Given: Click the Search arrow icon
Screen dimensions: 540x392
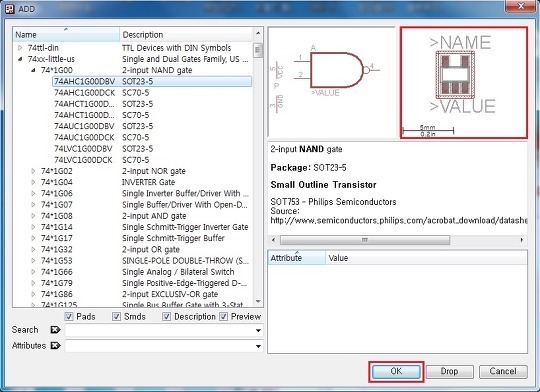Looking at the screenshot, I should click(x=55, y=330).
